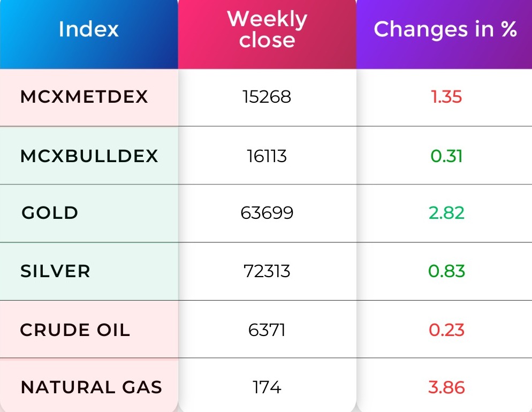The image size is (532, 412).
Task: Select the green 0.31 percent change
Action: pyautogui.click(x=446, y=156)
